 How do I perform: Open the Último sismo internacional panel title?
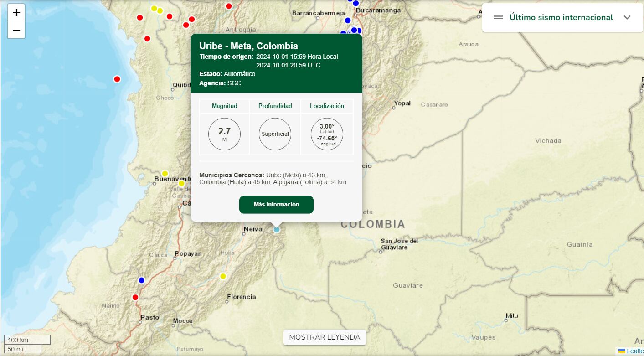561,17
